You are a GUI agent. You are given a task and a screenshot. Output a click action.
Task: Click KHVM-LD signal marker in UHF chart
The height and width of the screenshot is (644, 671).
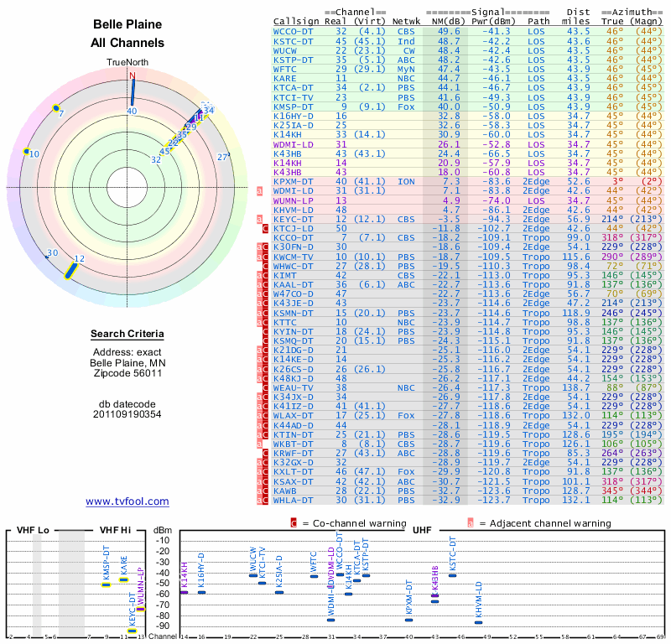[479, 621]
